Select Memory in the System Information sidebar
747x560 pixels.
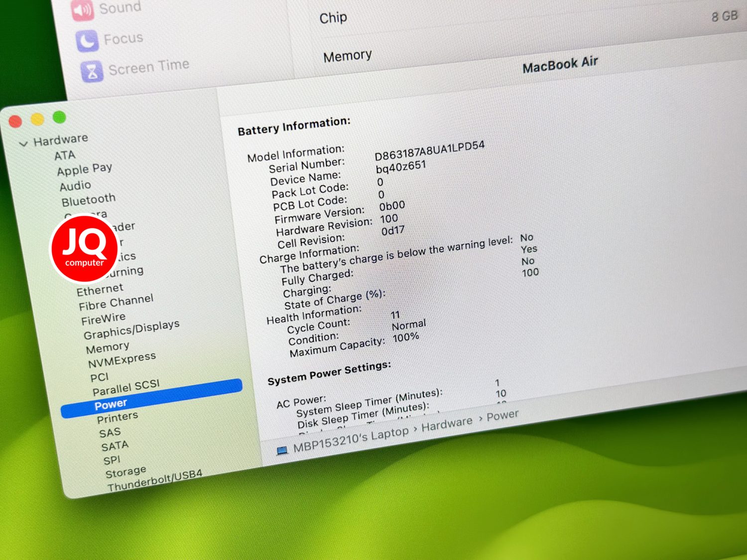[x=107, y=347]
